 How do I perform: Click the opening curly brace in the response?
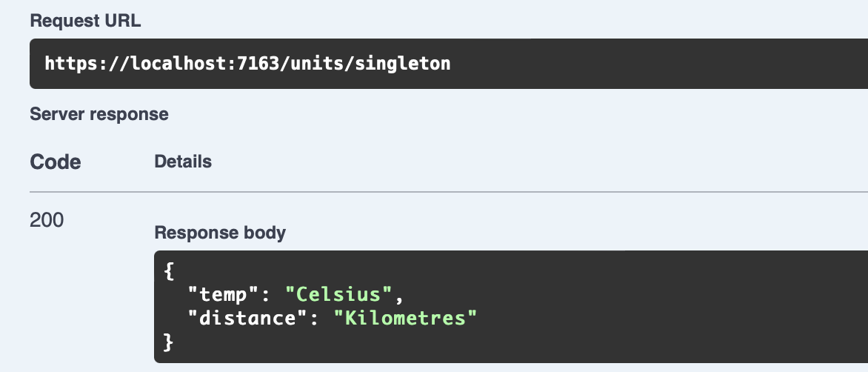(168, 271)
